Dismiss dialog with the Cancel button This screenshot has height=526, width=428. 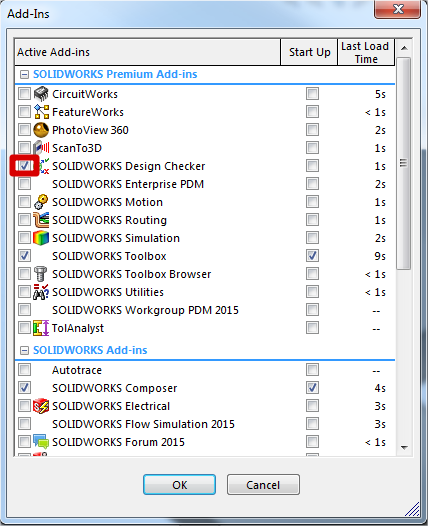click(x=263, y=484)
